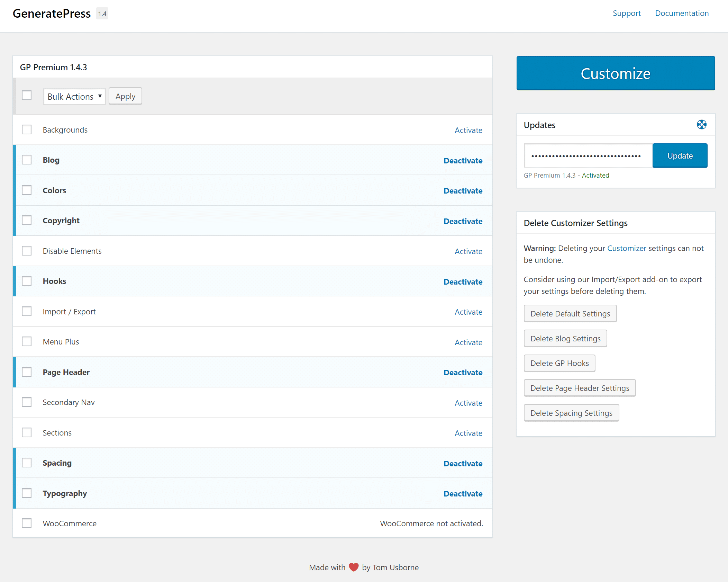Deactivate the Copyright module

[x=463, y=221]
